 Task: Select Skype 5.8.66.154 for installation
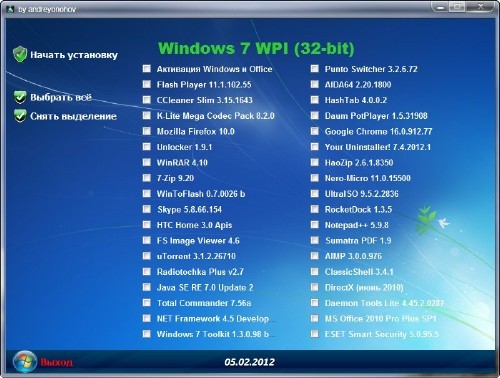[x=147, y=209]
